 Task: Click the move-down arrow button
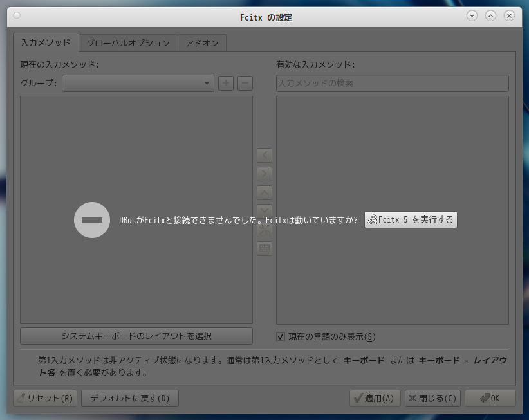[264, 211]
